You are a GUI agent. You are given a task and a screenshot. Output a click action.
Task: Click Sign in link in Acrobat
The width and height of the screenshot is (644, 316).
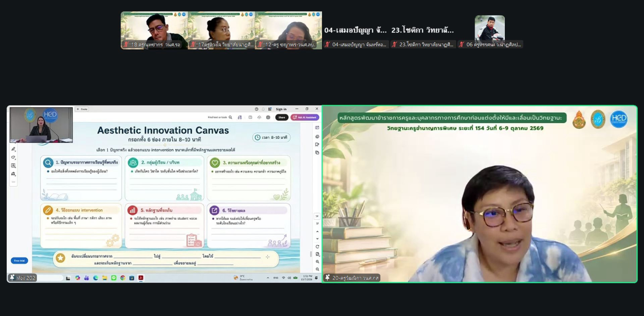coord(281,109)
